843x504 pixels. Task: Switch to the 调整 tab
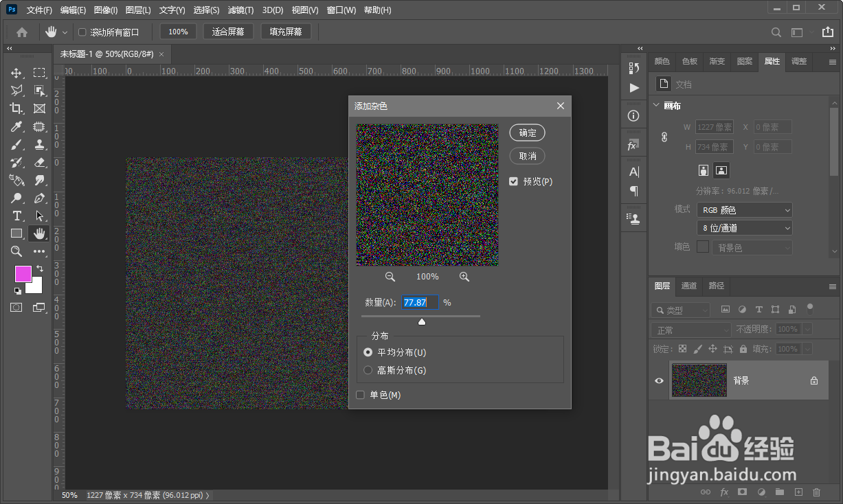[799, 61]
